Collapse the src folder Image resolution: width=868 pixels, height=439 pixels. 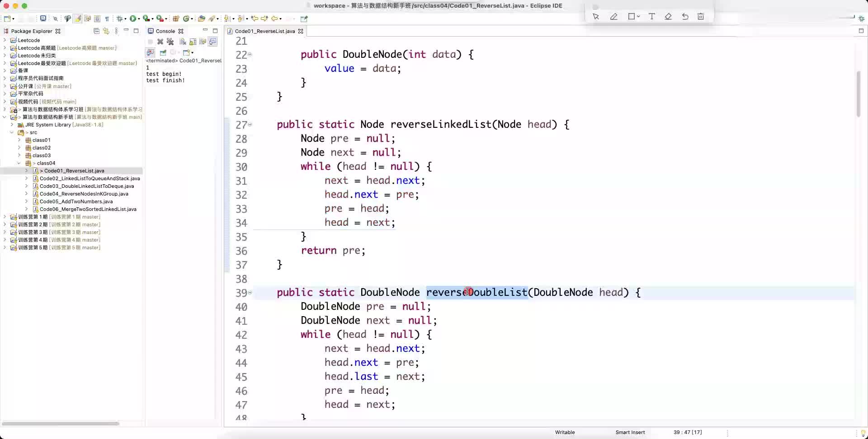(12, 132)
